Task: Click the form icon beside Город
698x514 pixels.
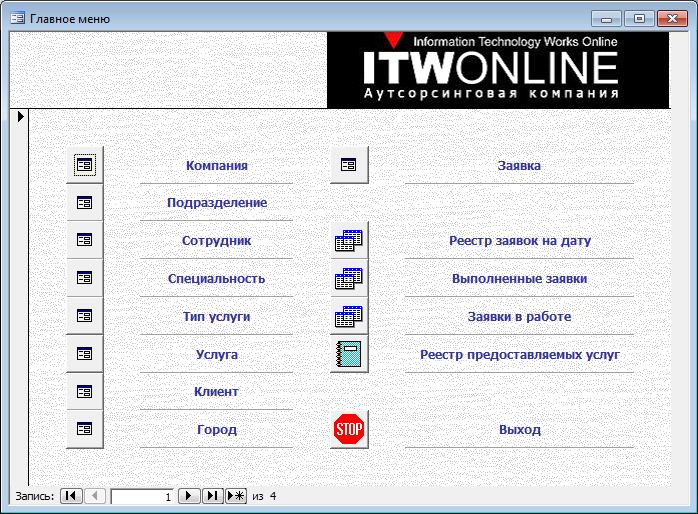Action: click(85, 429)
